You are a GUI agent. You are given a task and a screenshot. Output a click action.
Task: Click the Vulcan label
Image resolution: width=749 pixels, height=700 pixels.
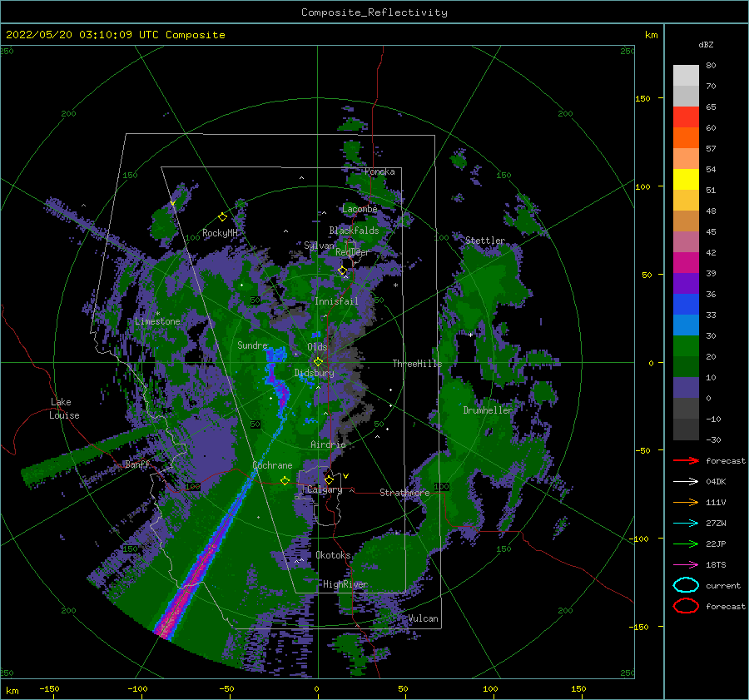coord(423,618)
